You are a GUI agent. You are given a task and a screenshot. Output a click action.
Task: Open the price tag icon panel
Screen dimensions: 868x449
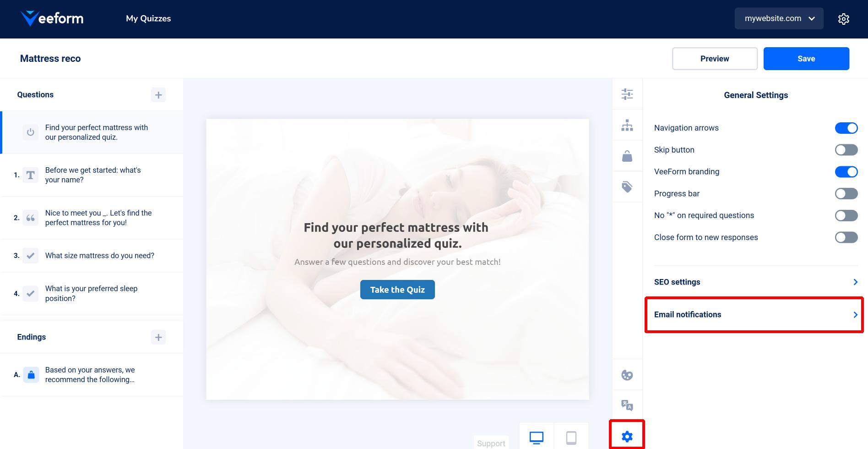[x=627, y=186]
